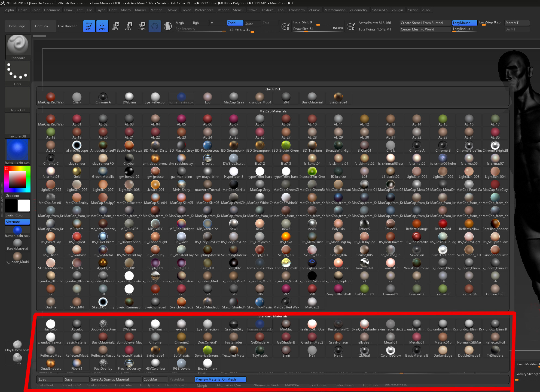Choose the SkinShade4 material in Quick Pick
This screenshot has width=540, height=392.
click(x=338, y=99)
